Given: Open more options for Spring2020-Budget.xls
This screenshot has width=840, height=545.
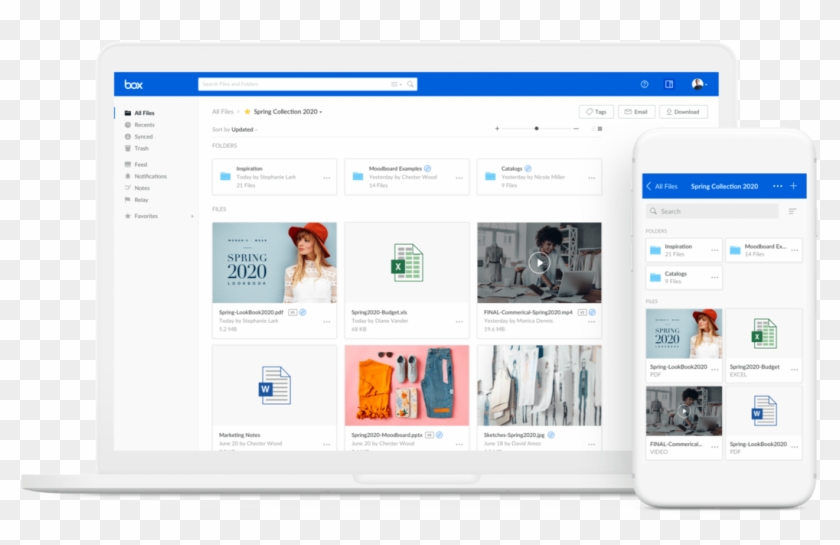Looking at the screenshot, I should click(x=459, y=322).
